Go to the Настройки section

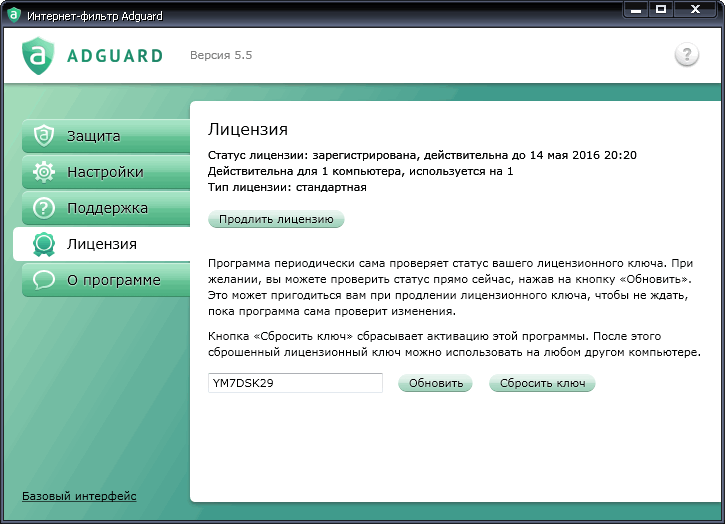[106, 172]
